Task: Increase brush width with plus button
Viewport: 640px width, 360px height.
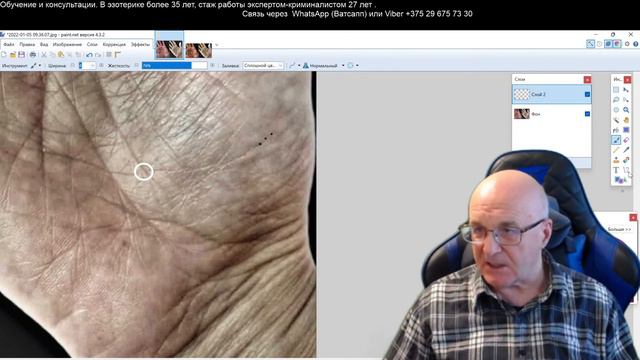Action: (x=101, y=65)
